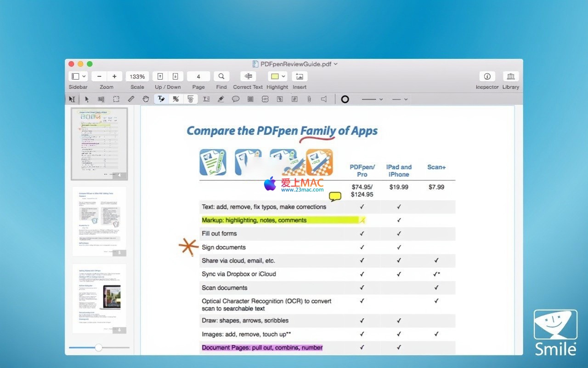This screenshot has width=588, height=368.
Task: Go to the next page with Down
Action: pos(175,76)
